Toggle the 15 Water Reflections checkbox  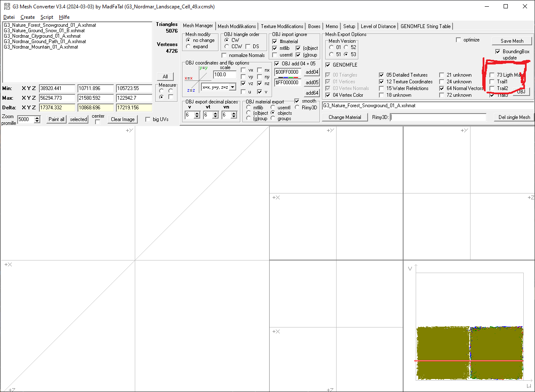(381, 88)
